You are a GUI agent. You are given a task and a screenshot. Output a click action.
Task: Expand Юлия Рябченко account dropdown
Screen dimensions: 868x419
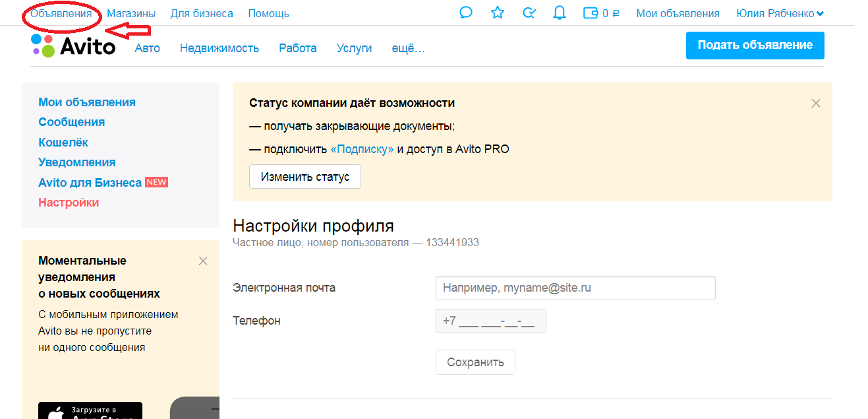pos(780,13)
